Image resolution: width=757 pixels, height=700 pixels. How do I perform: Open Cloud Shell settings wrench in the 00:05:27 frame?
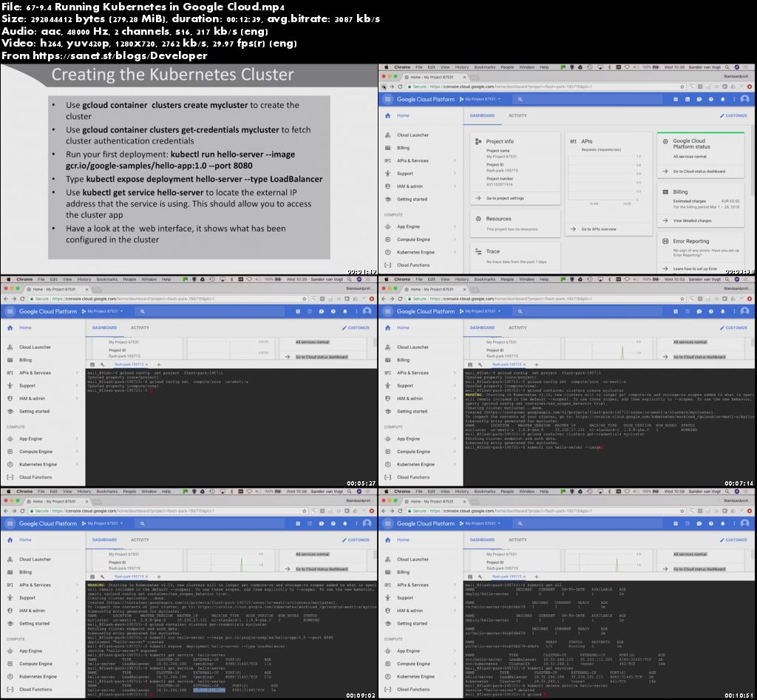[x=102, y=364]
